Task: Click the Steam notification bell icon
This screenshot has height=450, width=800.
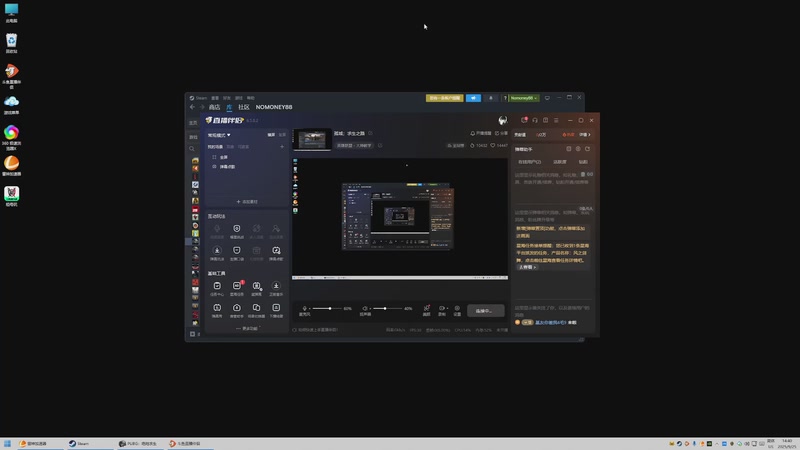Action: pyautogui.click(x=491, y=98)
